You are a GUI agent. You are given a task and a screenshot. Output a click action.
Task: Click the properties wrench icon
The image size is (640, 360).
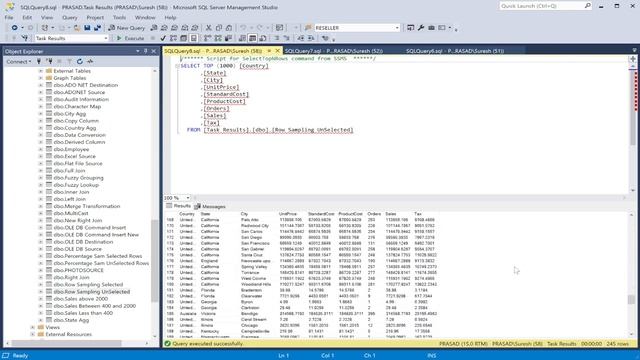[x=421, y=28]
